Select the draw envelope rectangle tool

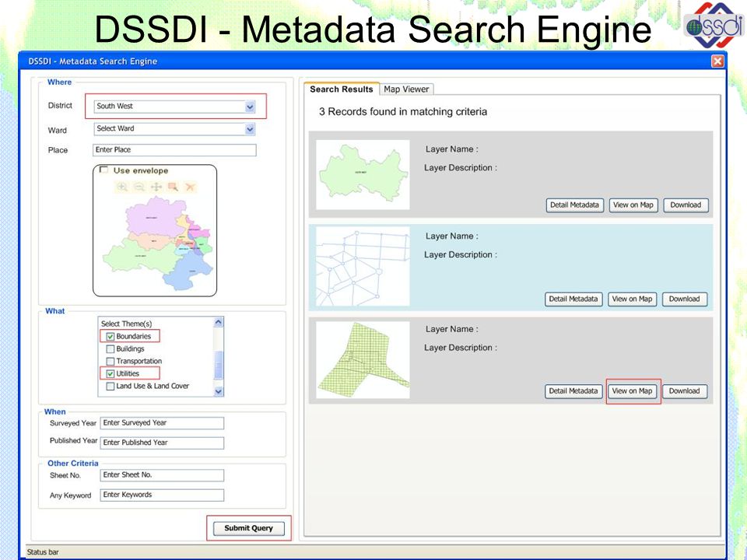(173, 187)
